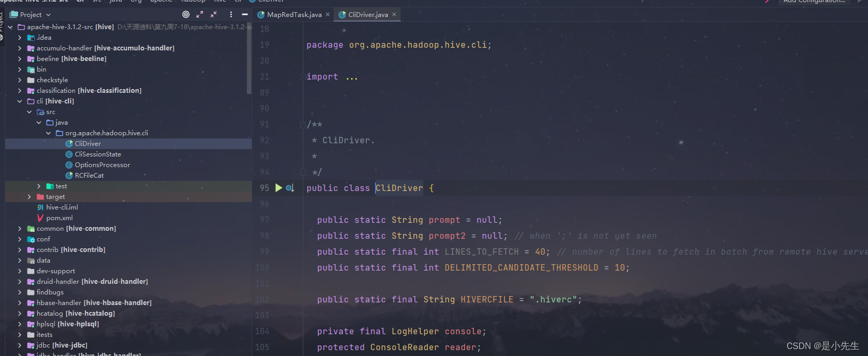Screen dimensions: 868x356
Task: Click the OptionsProcessor class icon
Action: pos(69,165)
